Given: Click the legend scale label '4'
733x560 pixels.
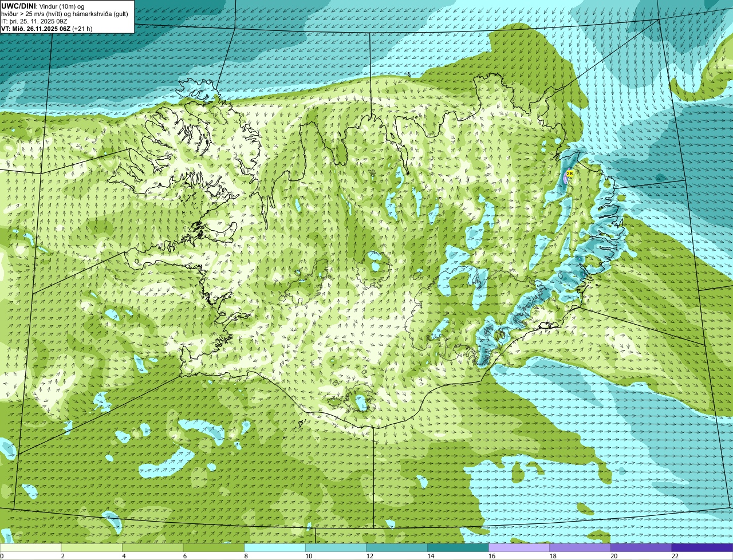Looking at the screenshot, I should coord(124,556).
